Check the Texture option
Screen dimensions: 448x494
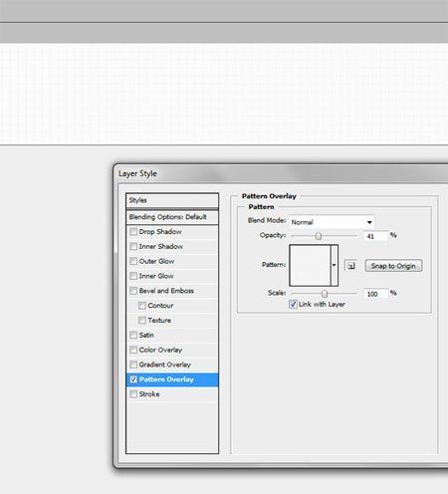(x=142, y=320)
